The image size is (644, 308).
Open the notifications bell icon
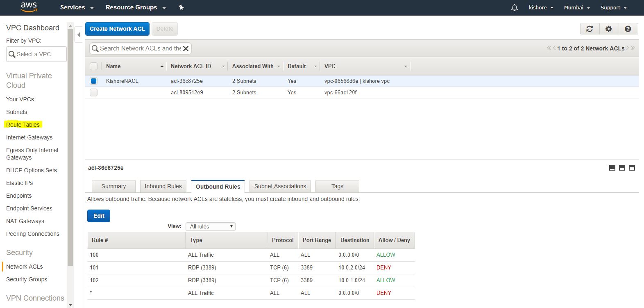point(515,8)
